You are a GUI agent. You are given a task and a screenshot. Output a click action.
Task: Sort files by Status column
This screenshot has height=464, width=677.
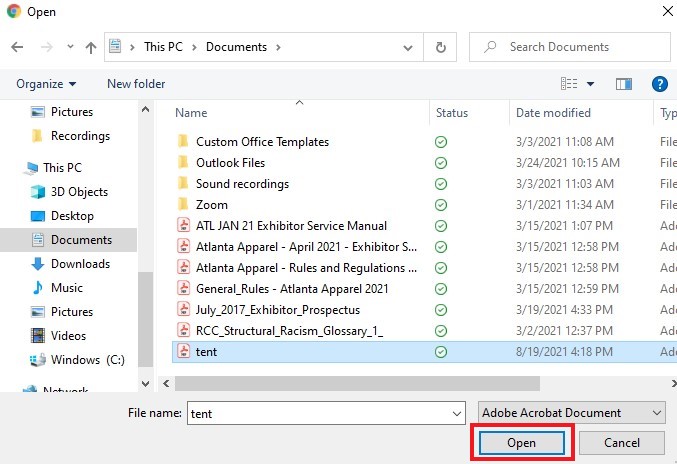(x=452, y=113)
